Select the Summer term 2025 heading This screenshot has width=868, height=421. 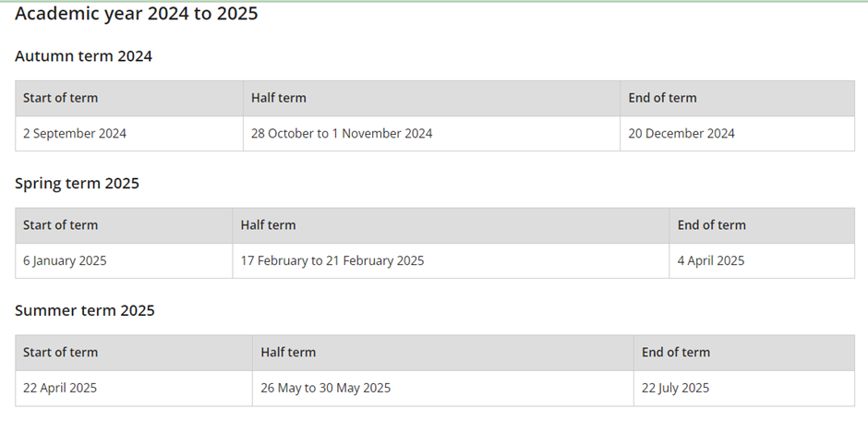tap(85, 311)
